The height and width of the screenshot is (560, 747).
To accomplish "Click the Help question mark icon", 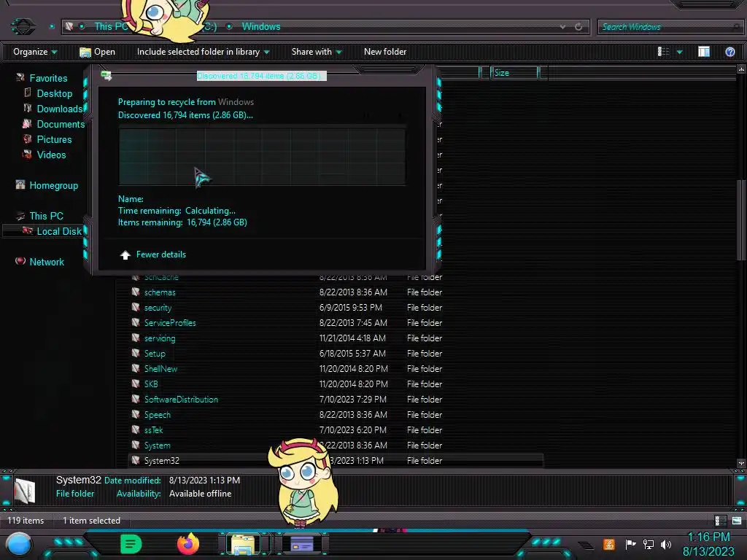I will click(729, 52).
